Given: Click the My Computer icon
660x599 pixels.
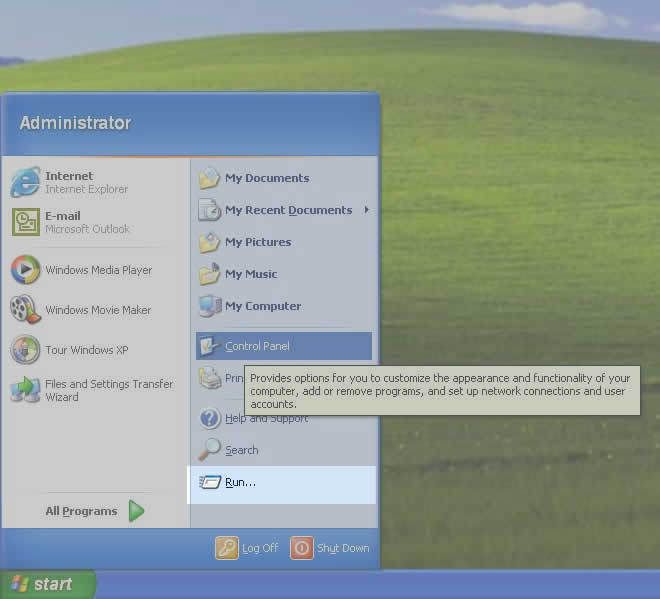Looking at the screenshot, I should pyautogui.click(x=210, y=306).
